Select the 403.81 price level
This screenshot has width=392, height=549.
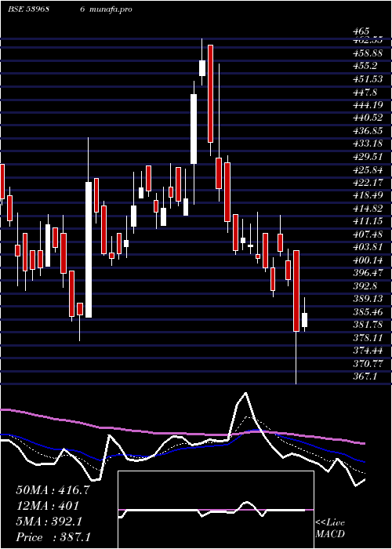click(x=368, y=247)
